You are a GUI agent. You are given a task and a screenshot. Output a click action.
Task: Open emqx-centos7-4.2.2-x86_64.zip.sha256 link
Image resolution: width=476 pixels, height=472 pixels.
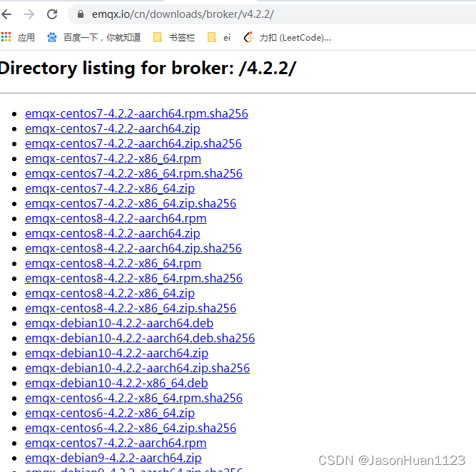[x=131, y=203]
